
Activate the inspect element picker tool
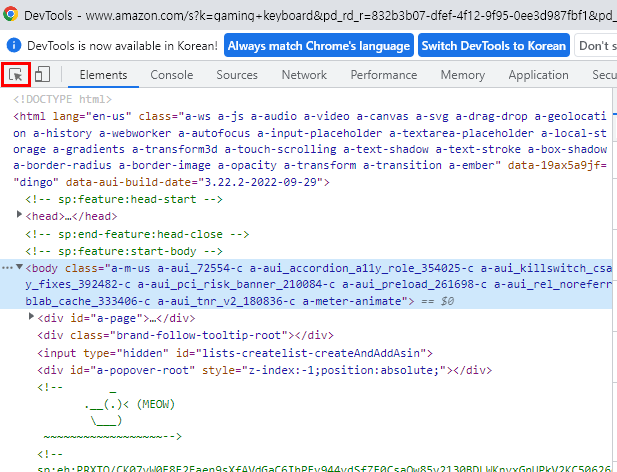[16, 74]
